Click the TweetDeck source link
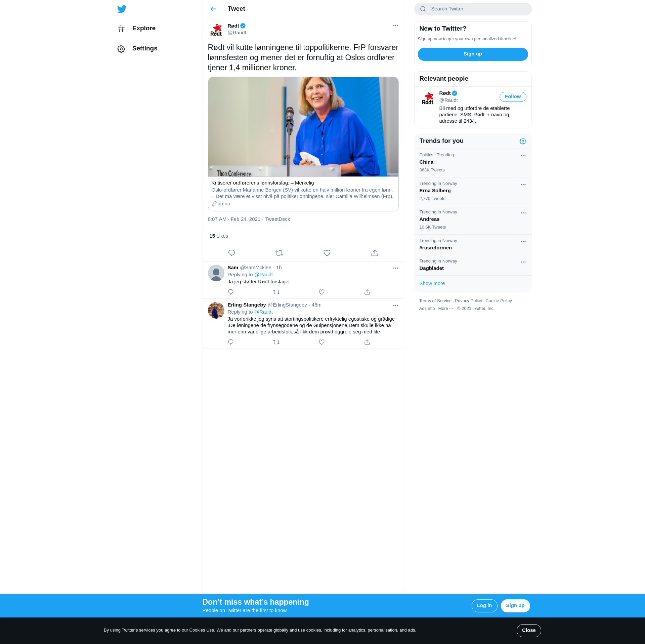This screenshot has height=644, width=645. [x=277, y=219]
